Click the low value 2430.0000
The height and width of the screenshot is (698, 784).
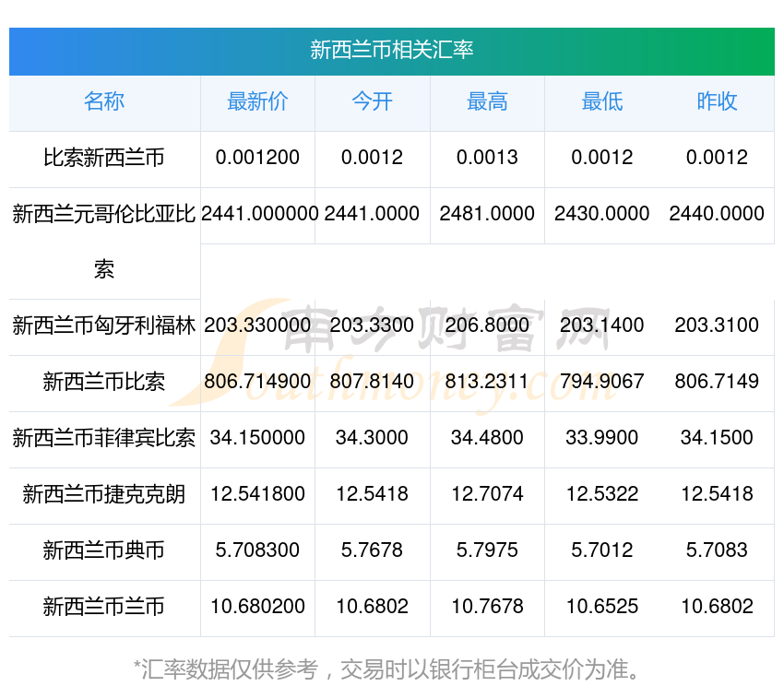(x=602, y=214)
